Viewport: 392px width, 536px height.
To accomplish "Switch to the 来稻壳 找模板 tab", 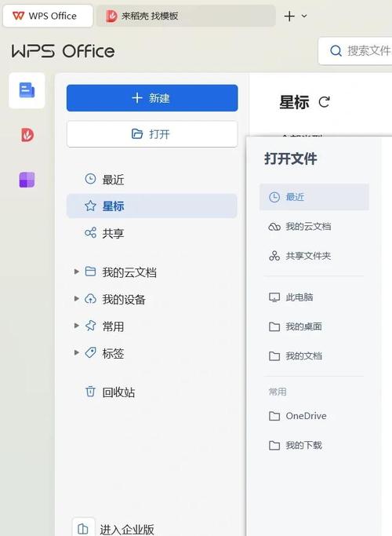I will coord(186,16).
